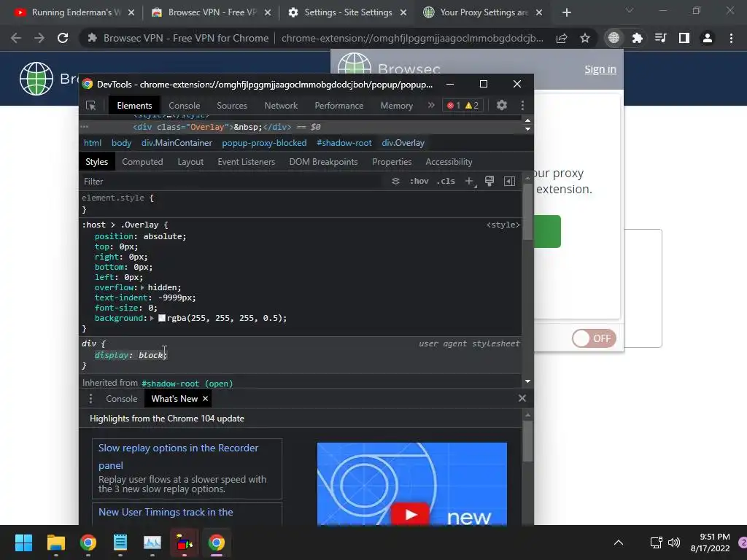
Task: Open the DOM Breakpoints tab
Action: [x=323, y=162]
